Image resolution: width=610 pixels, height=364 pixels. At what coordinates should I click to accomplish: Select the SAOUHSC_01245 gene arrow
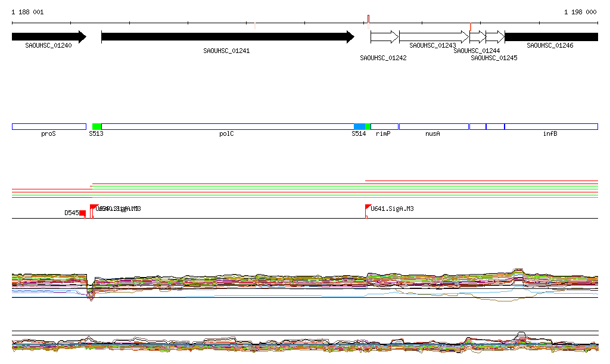pos(494,37)
